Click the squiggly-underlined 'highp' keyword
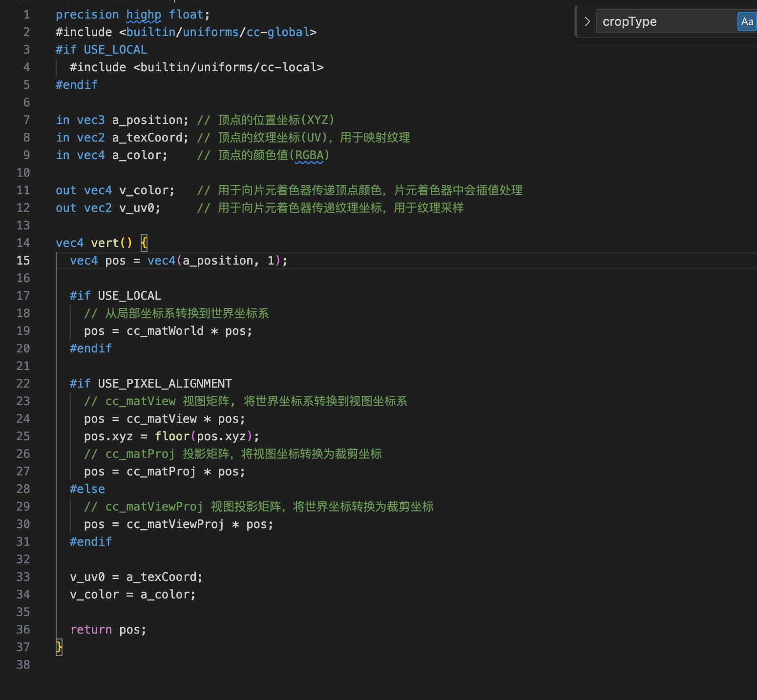757x700 pixels. [x=144, y=15]
